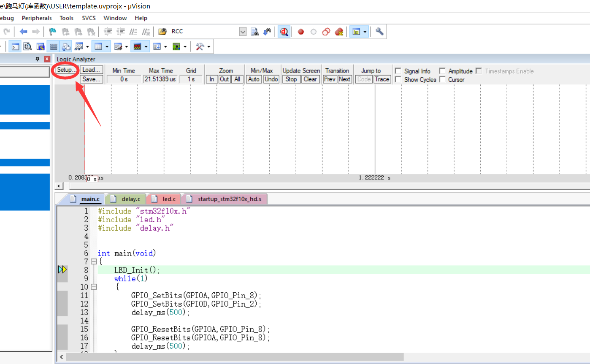This screenshot has height=364, width=590.
Task: Switch to the startup_stm32f10x_hd.s tab
Action: tap(225, 199)
